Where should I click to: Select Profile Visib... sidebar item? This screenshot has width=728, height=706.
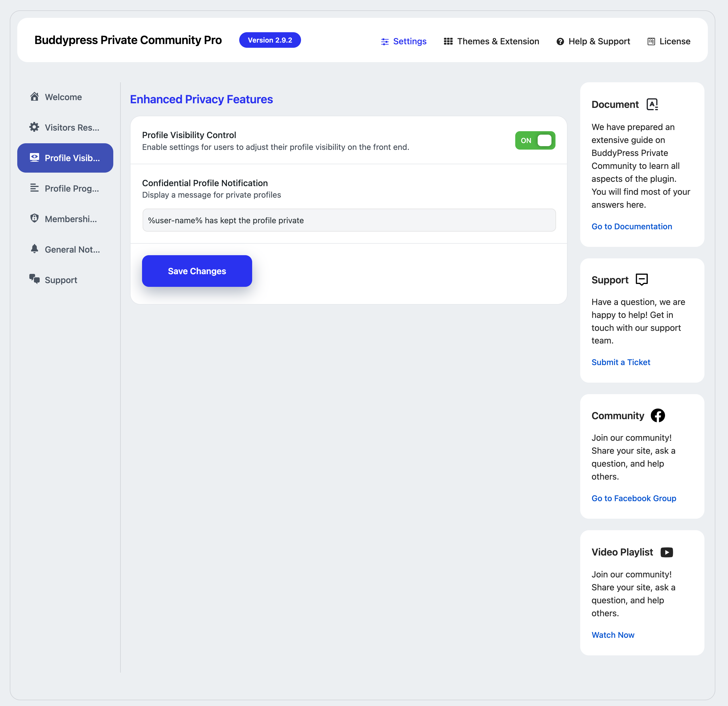[x=65, y=158]
